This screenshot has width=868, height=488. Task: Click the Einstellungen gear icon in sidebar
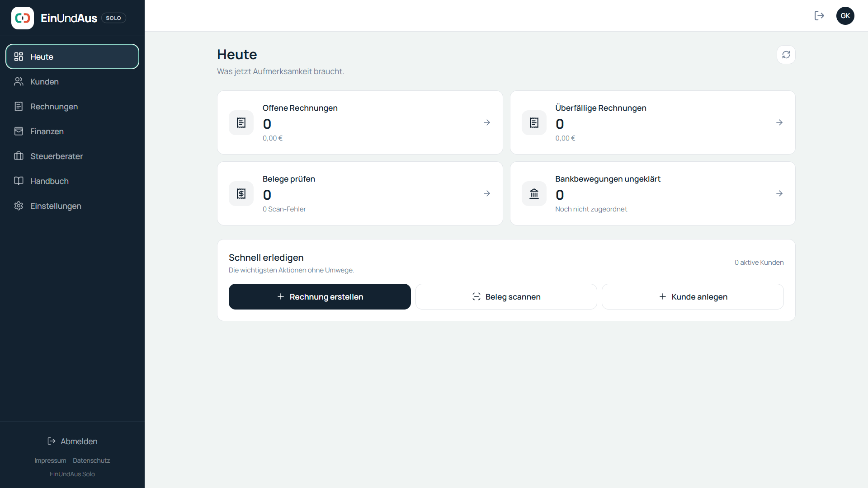[x=19, y=206]
